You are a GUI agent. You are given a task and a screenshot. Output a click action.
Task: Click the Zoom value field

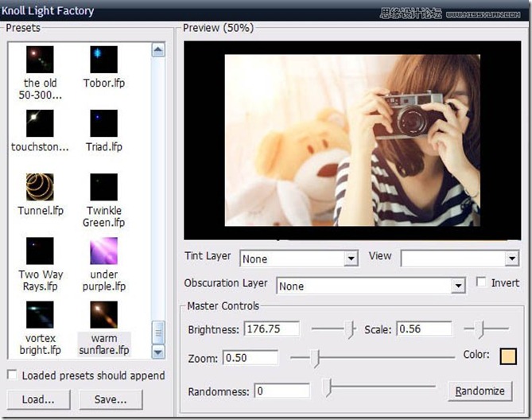[x=250, y=358]
